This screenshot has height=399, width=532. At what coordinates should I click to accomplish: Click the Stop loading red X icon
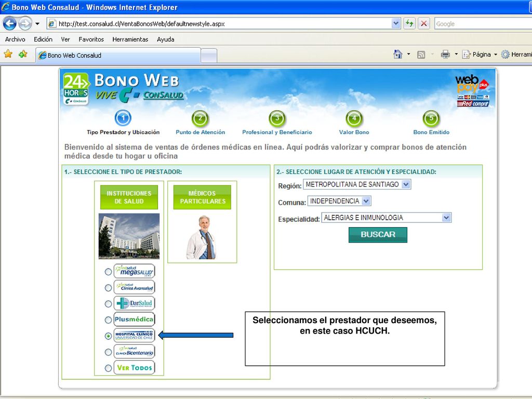(x=424, y=23)
